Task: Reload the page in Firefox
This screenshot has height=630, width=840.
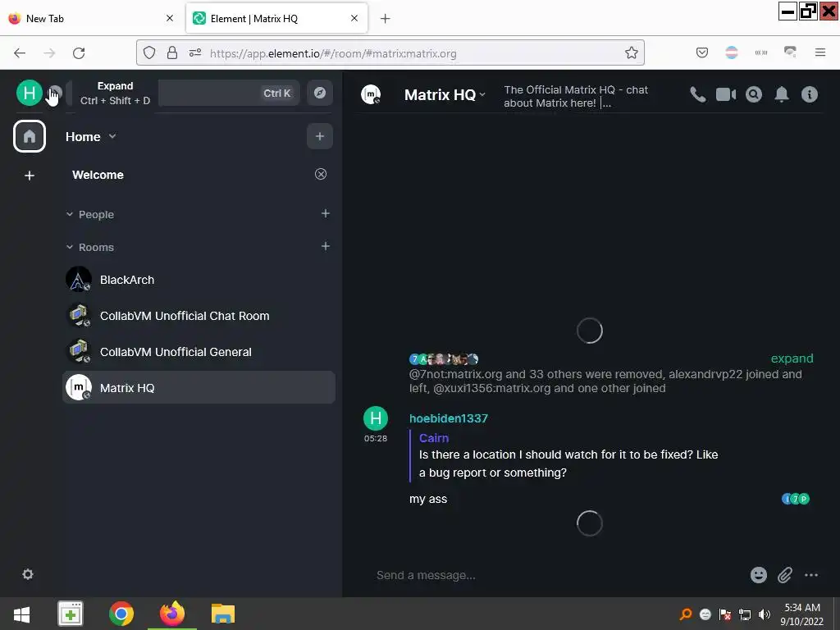Action: point(79,52)
